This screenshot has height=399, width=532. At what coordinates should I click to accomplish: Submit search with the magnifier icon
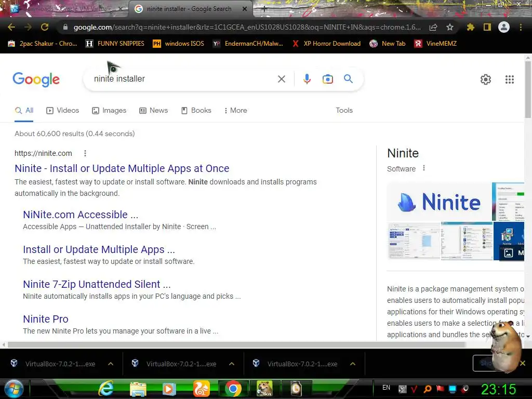pos(349,79)
